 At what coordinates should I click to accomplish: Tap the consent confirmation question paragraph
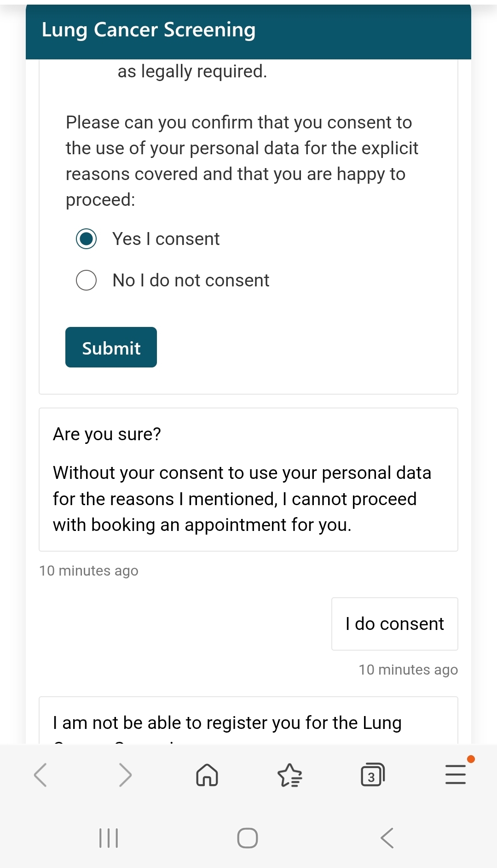[x=242, y=161]
